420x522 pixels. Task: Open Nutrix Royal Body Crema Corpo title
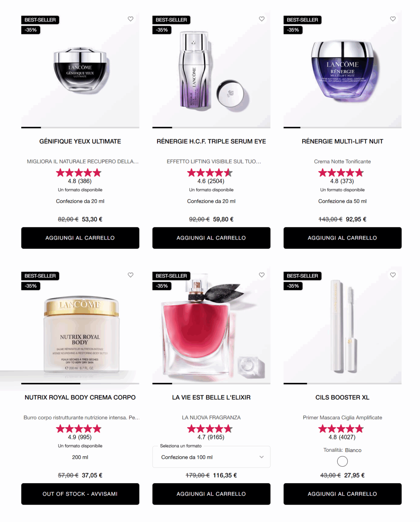[x=80, y=397]
